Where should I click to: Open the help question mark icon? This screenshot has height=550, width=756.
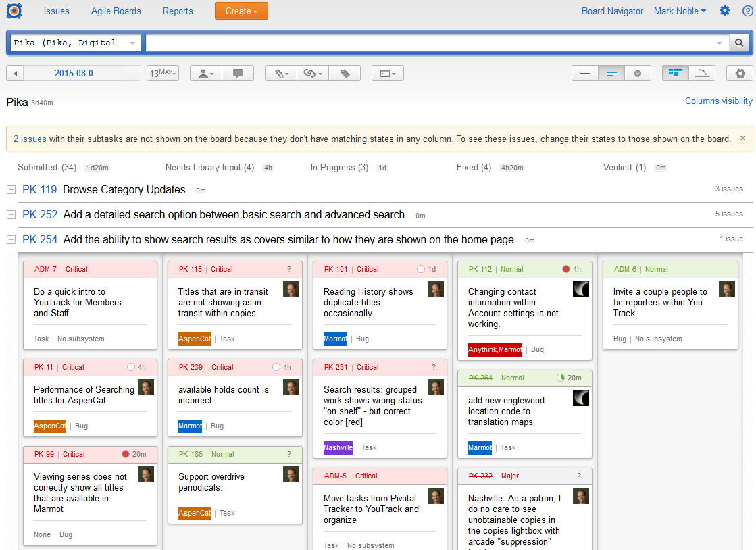pos(748,11)
